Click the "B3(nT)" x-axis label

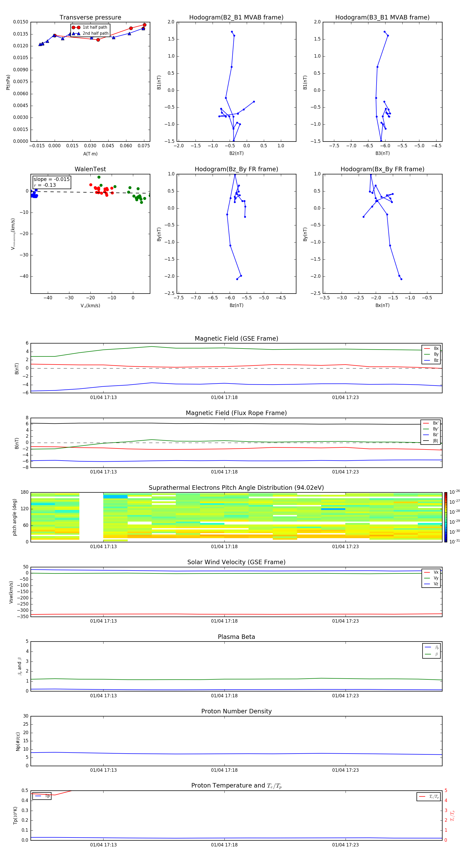382,153
